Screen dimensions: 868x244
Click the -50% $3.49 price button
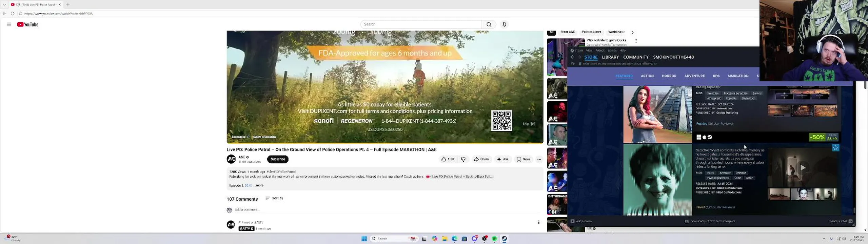[823, 137]
